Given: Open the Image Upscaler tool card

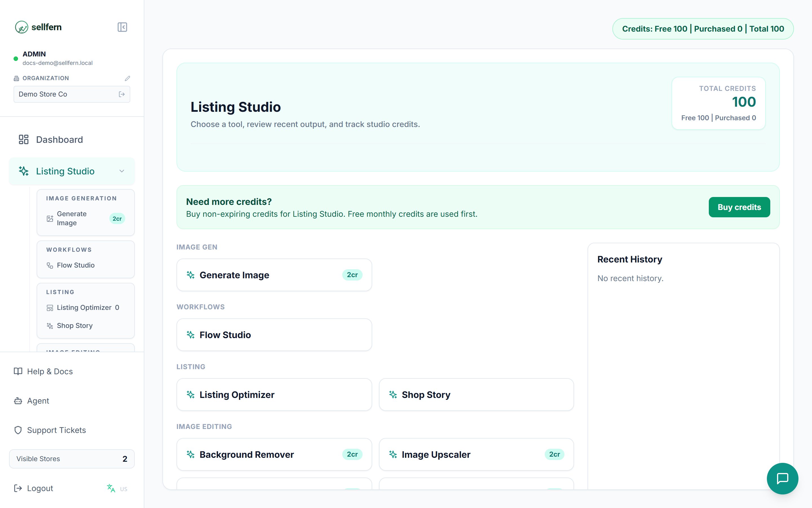Looking at the screenshot, I should click(x=476, y=454).
